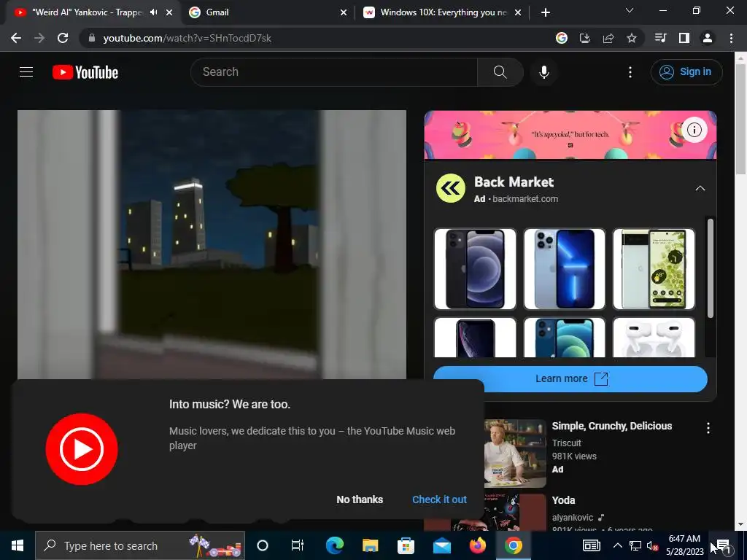The image size is (747, 560).
Task: Click the ad info icon on banner
Action: point(694,130)
